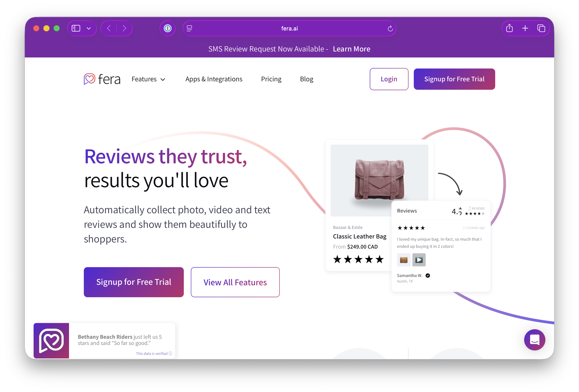
Task: Open the Blog menu item
Action: 306,79
